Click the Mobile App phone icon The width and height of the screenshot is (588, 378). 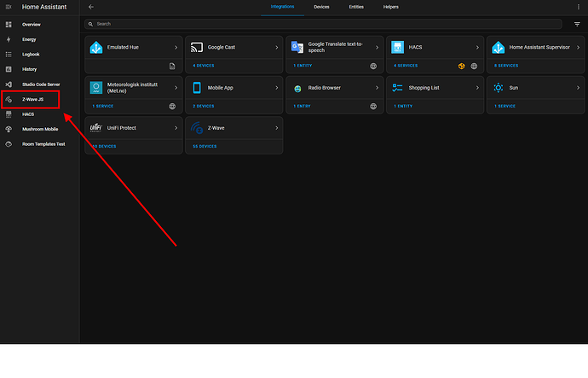(x=197, y=88)
